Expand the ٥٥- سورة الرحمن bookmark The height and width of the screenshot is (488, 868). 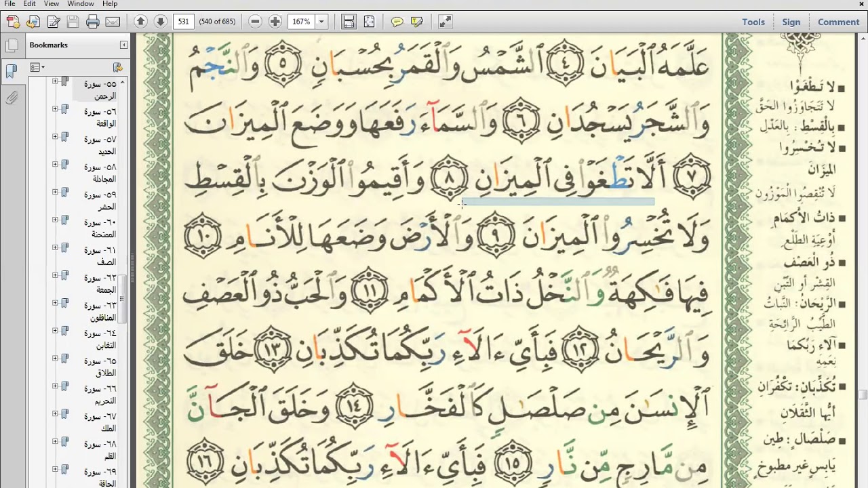pyautogui.click(x=55, y=81)
